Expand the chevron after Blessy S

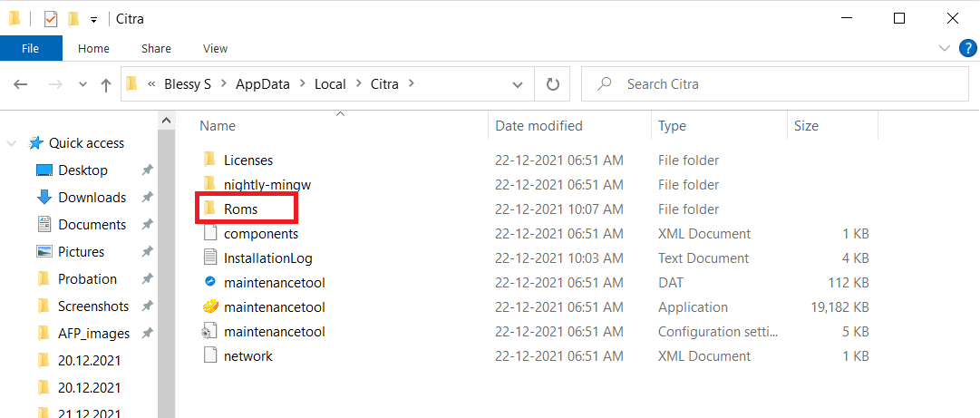pos(222,83)
